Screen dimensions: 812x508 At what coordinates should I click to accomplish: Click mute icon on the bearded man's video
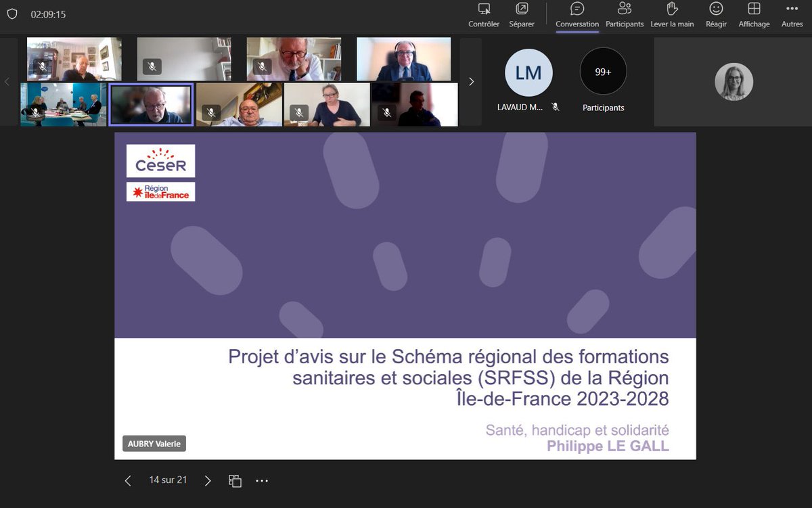pos(263,66)
